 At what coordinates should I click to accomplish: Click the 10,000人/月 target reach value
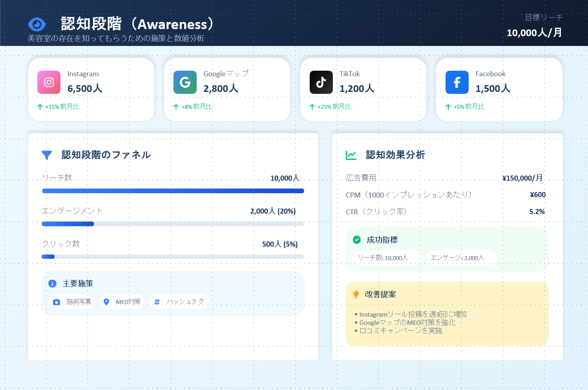point(535,33)
